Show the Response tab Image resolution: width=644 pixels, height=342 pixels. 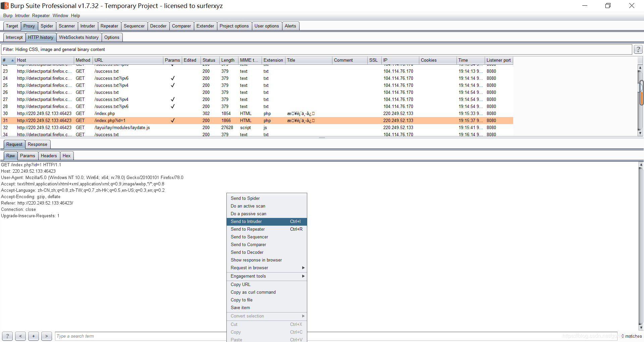click(x=38, y=144)
